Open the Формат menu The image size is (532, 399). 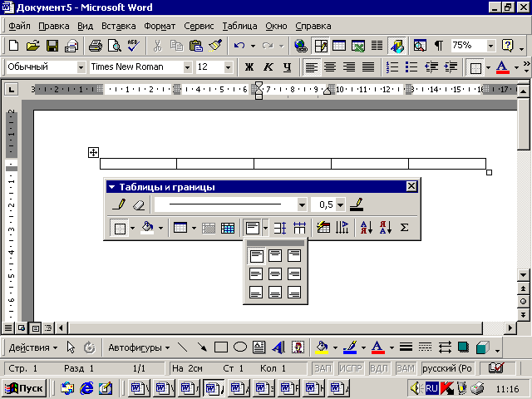click(160, 26)
